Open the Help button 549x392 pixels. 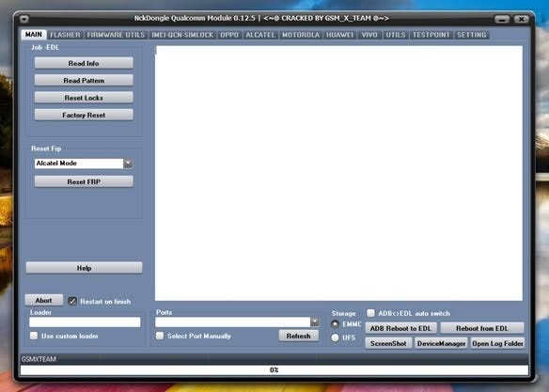point(84,268)
